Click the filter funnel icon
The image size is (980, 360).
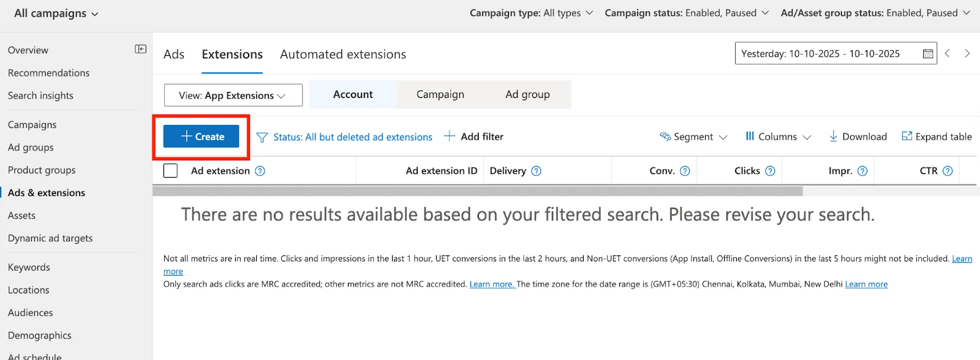pyautogui.click(x=262, y=137)
